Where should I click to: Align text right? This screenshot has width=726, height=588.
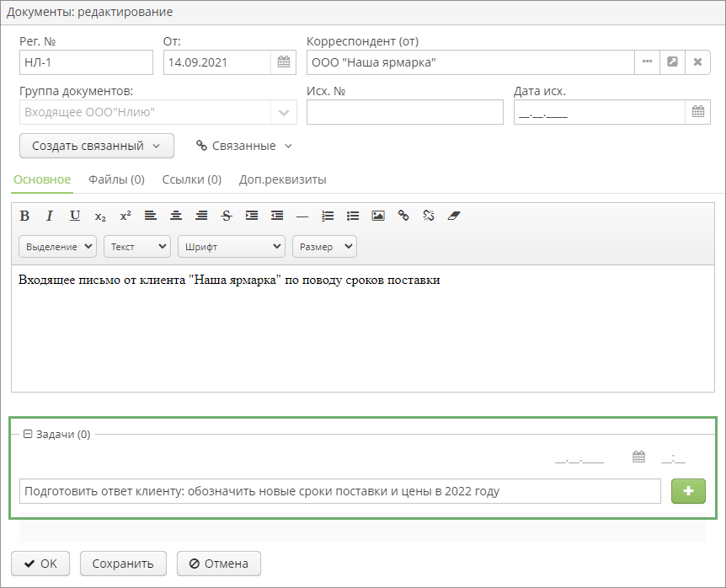(x=201, y=216)
